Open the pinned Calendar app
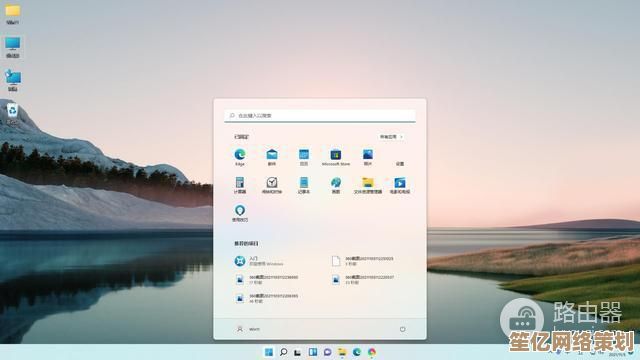 pos(304,157)
